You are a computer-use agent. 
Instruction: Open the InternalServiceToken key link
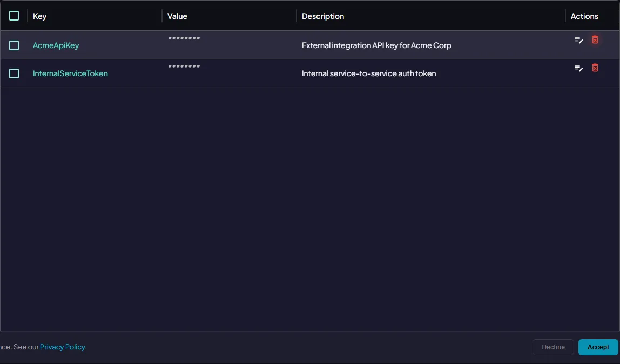(70, 73)
